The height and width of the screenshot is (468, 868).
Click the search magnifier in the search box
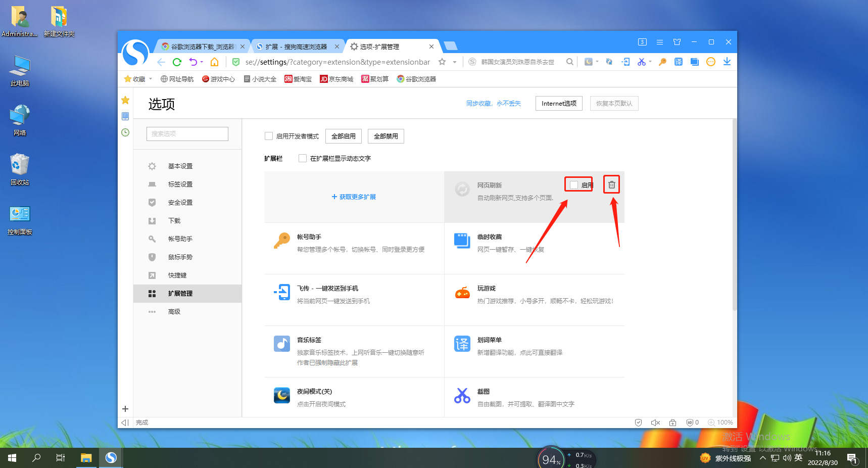coord(569,62)
